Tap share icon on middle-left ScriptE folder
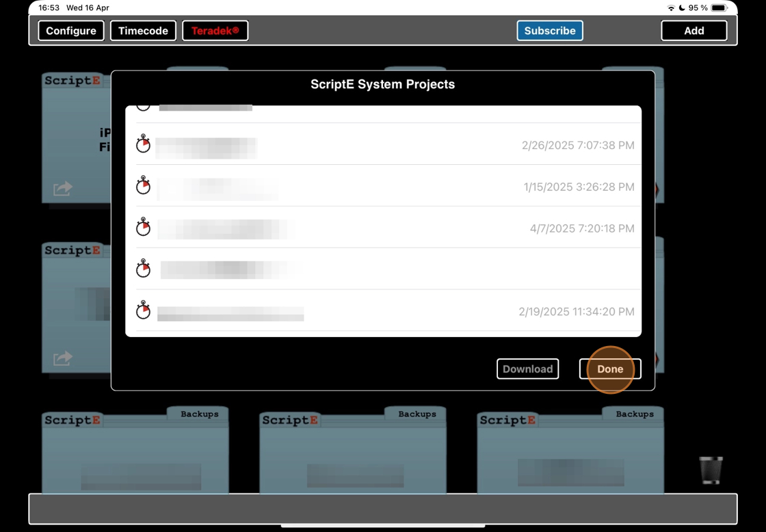This screenshot has width=766, height=532. pos(62,358)
